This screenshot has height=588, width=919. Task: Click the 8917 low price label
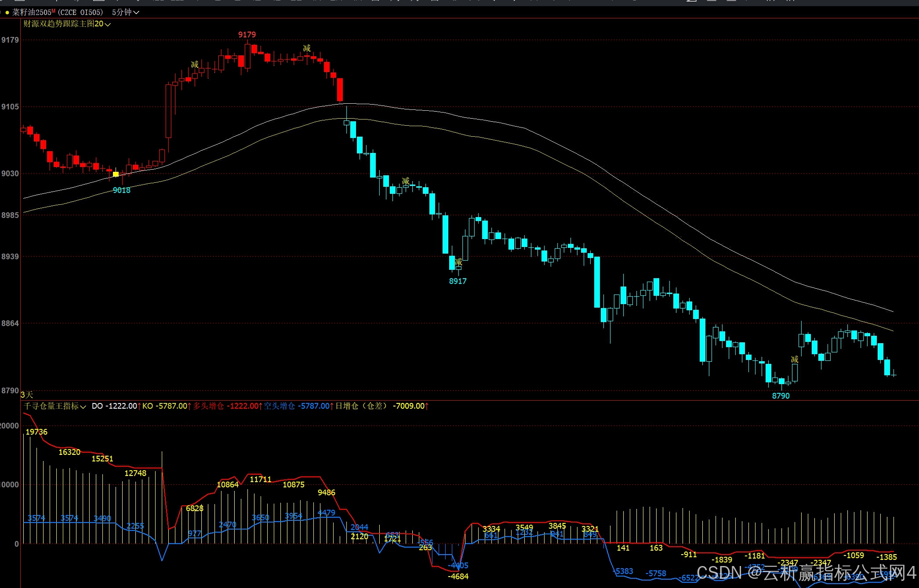pyautogui.click(x=458, y=281)
